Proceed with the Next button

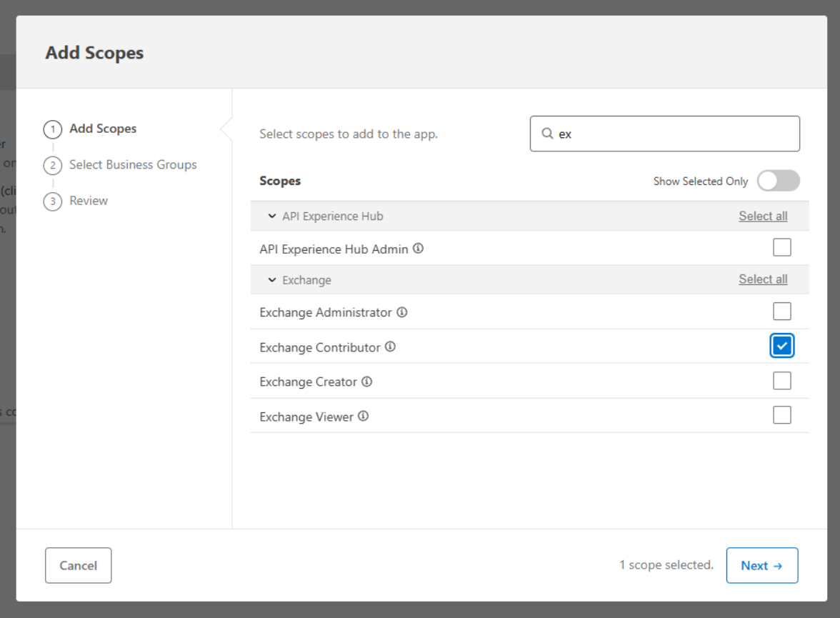pos(761,565)
